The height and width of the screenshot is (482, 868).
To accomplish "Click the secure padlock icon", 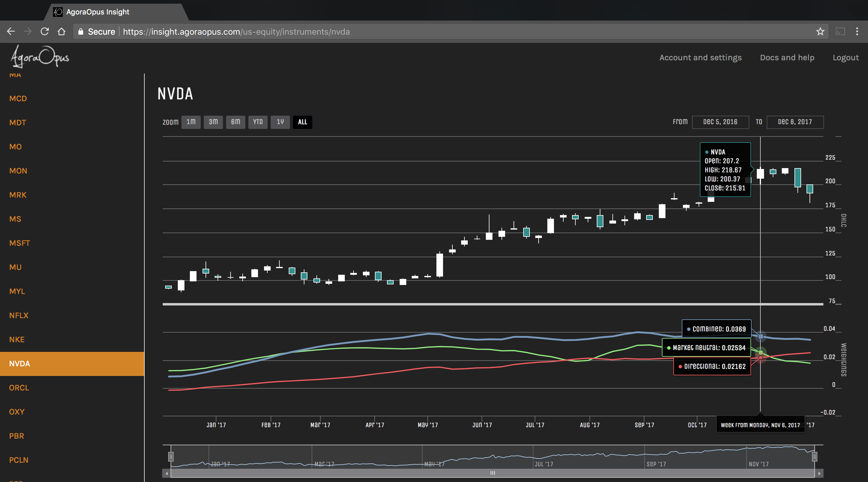I will (x=80, y=31).
